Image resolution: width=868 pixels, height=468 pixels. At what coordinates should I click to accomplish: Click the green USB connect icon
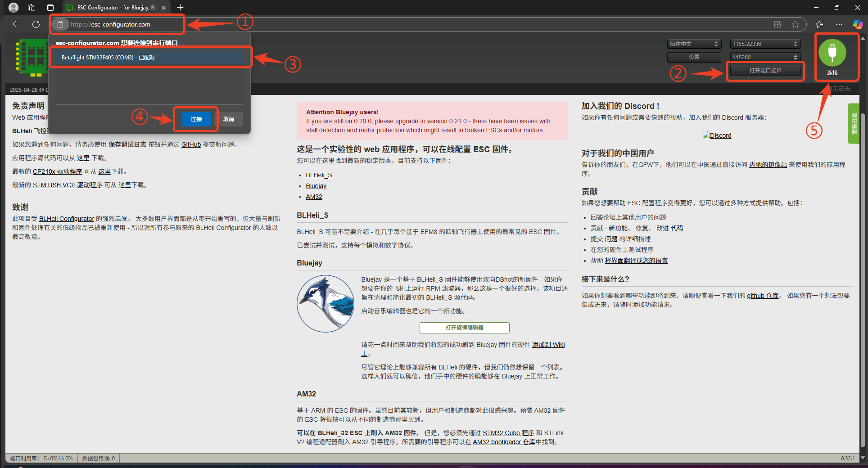coord(832,53)
